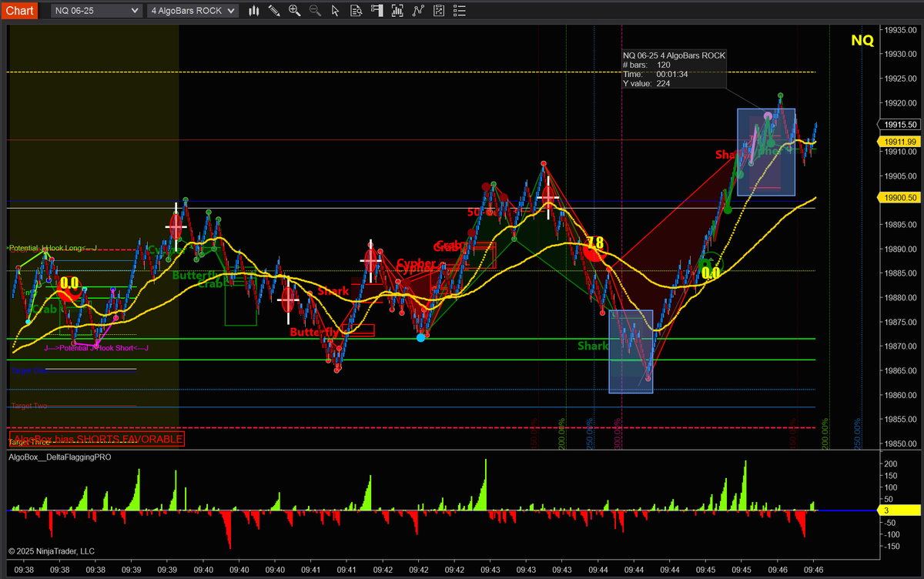Click the upper blue shaded box near 19910
The width and height of the screenshot is (924, 579).
coord(766,152)
